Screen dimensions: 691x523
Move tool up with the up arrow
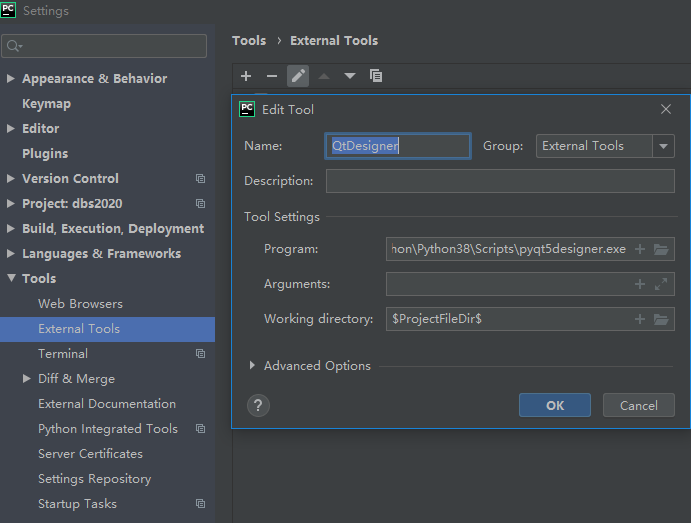pos(324,76)
